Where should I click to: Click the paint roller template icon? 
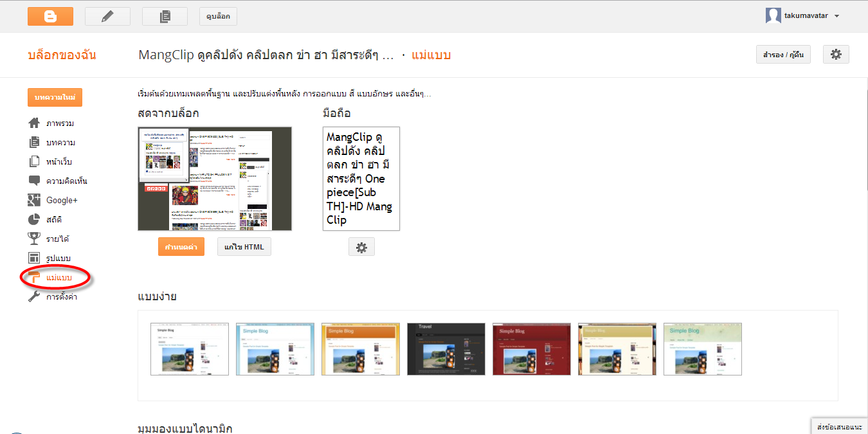[x=35, y=277]
